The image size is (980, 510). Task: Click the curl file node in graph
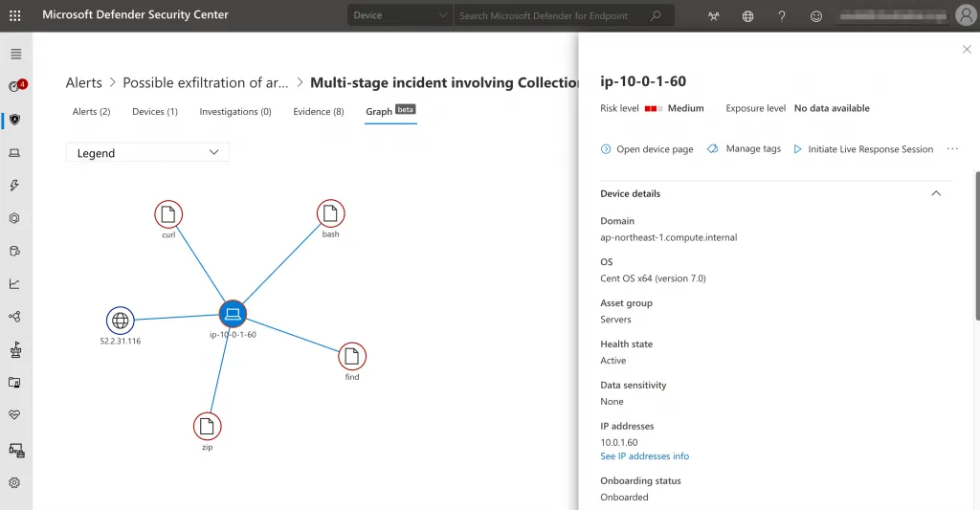pyautogui.click(x=168, y=214)
